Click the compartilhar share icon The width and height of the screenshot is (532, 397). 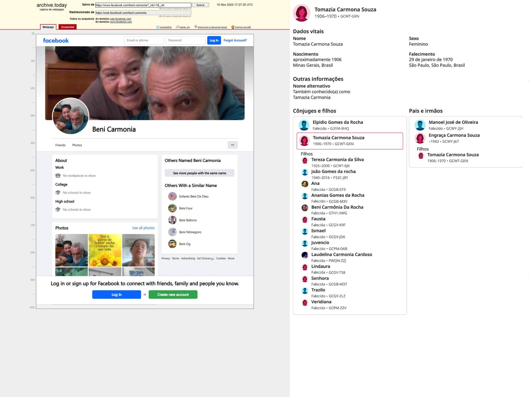[x=158, y=27]
